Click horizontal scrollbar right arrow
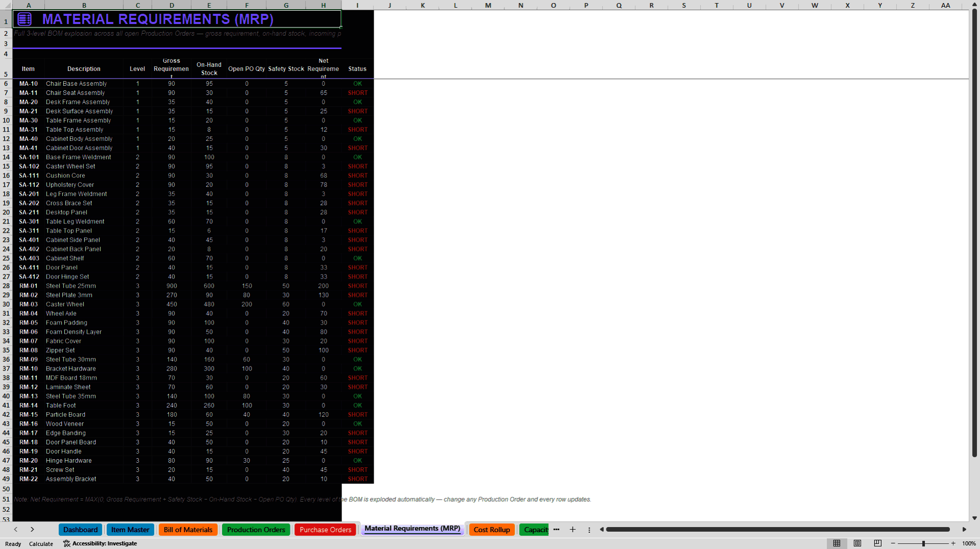The image size is (980, 549). coord(964,530)
